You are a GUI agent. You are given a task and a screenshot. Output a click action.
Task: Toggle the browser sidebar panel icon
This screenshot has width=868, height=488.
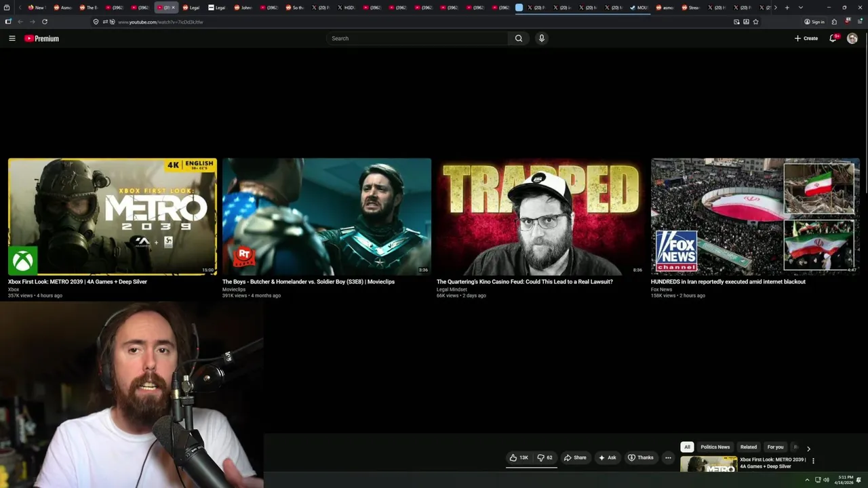(8, 22)
